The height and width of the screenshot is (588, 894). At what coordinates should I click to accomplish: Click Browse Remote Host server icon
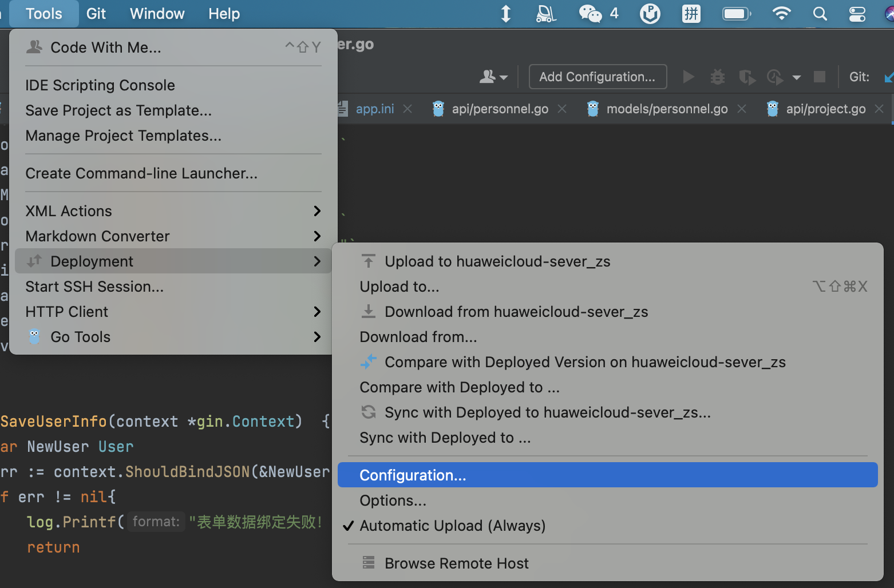click(x=369, y=563)
